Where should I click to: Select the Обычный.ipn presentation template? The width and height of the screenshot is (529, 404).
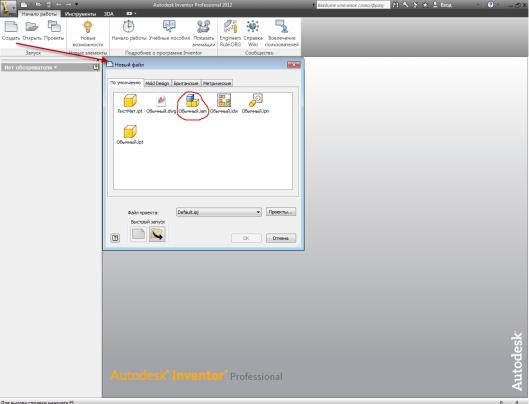255,104
